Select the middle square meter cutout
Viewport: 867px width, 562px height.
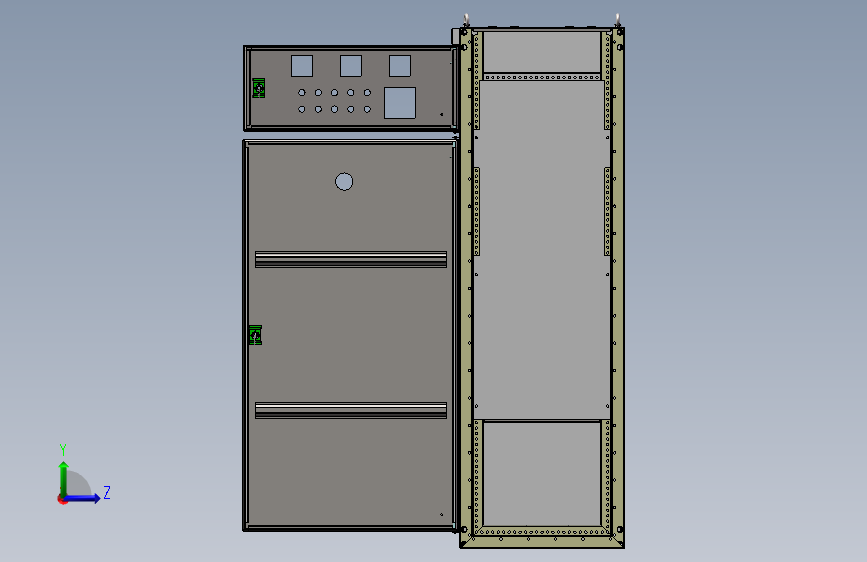click(x=351, y=66)
